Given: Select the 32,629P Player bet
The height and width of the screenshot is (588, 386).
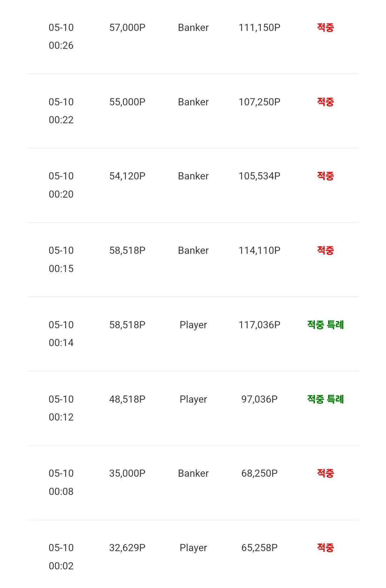Looking at the screenshot, I should coord(193,554).
